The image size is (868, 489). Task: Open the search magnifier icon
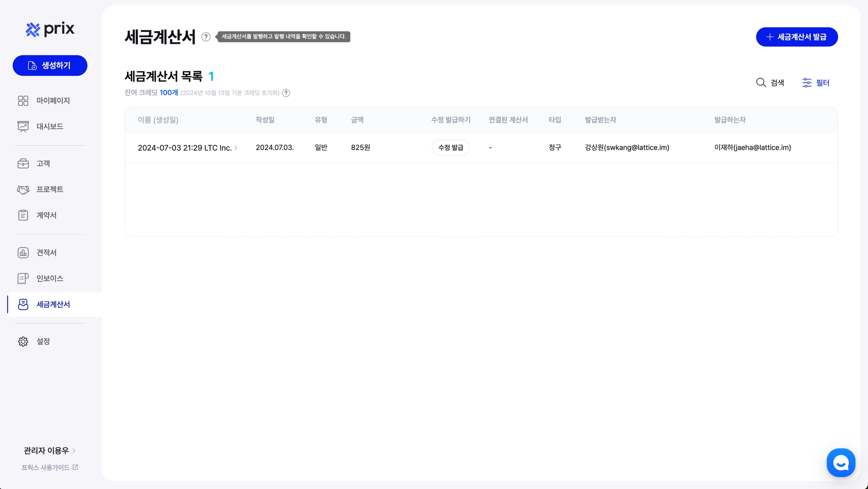tap(761, 82)
